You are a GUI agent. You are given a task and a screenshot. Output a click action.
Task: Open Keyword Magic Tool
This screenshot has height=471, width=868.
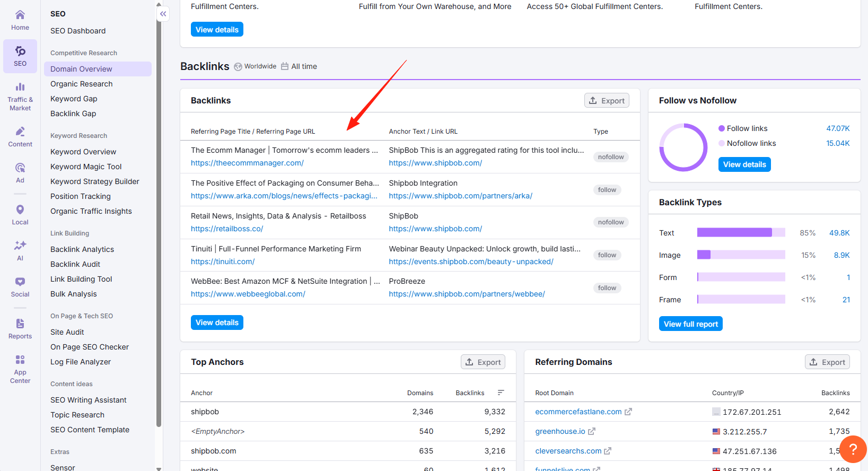86,167
